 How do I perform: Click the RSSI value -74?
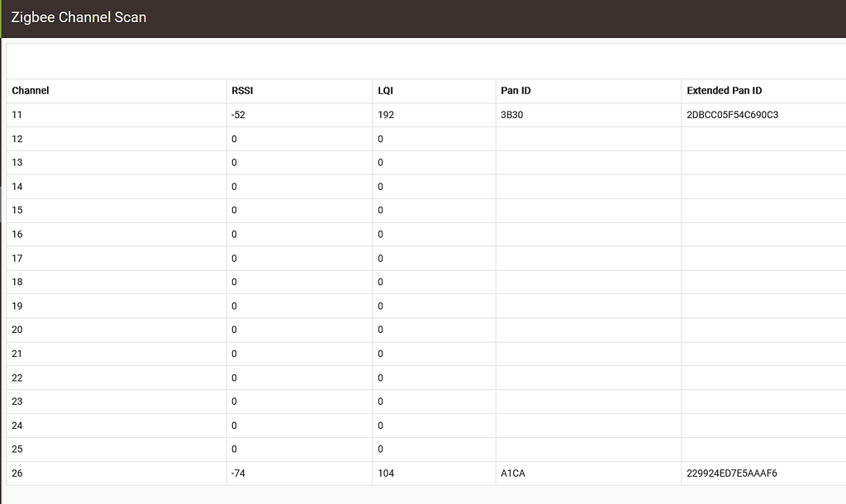(239, 473)
